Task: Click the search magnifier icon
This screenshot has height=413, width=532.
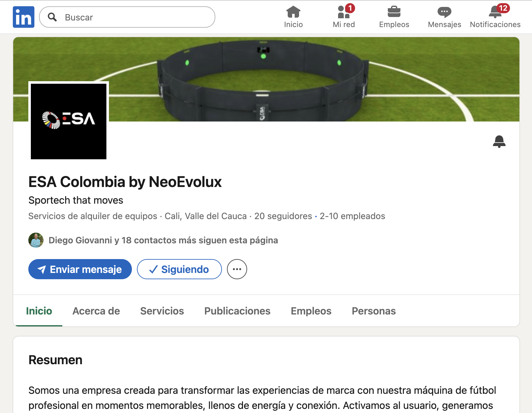Action: click(x=52, y=17)
